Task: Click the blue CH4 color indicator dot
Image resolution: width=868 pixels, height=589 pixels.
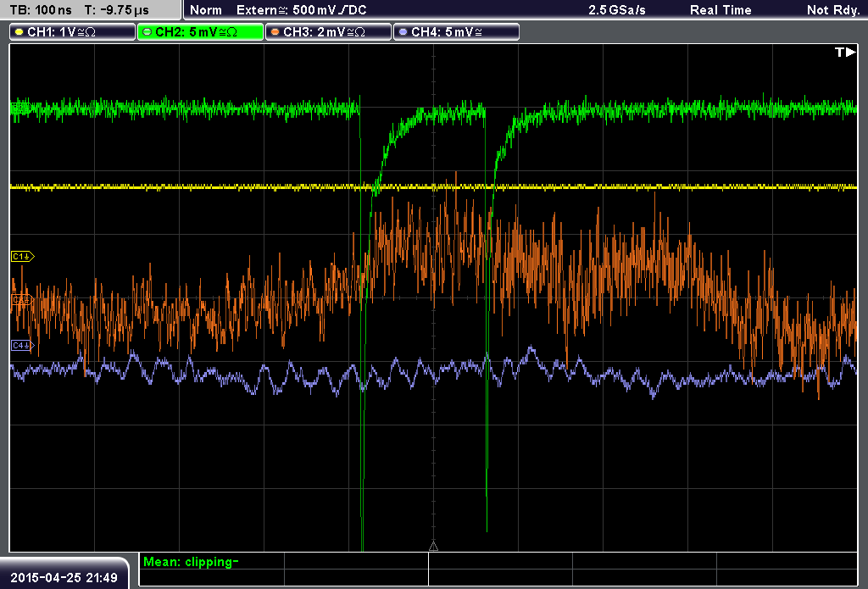Action: pos(403,32)
